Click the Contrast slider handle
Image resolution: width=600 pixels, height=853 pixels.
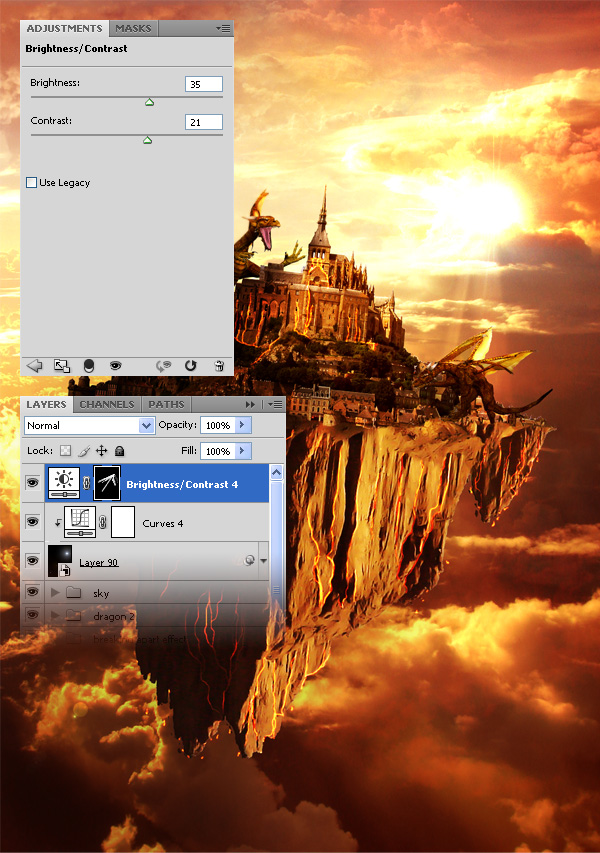147,140
